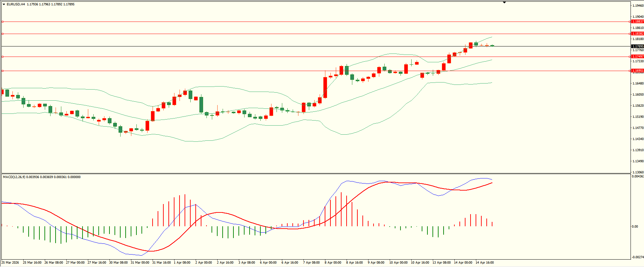Select the left handle of 1.16951 line

click(x=3, y=71)
